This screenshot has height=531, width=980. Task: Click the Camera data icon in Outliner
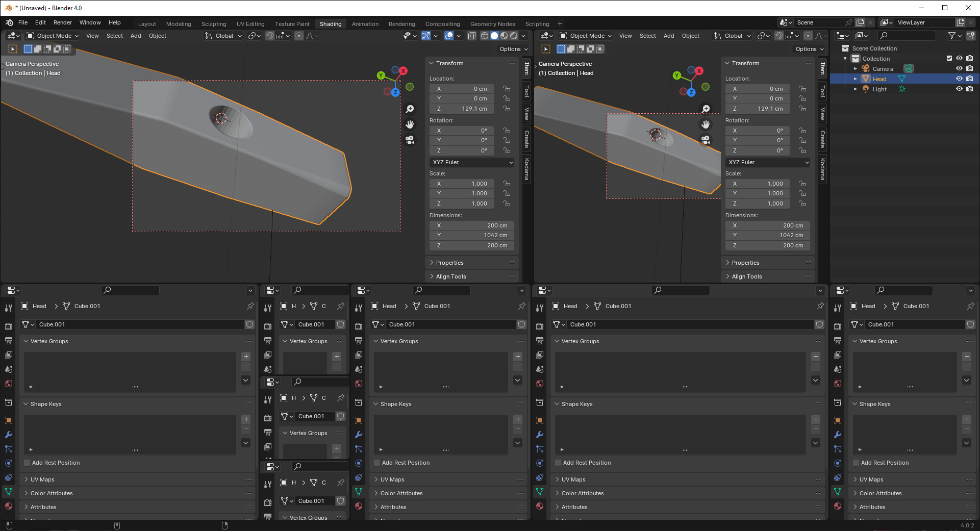(909, 69)
